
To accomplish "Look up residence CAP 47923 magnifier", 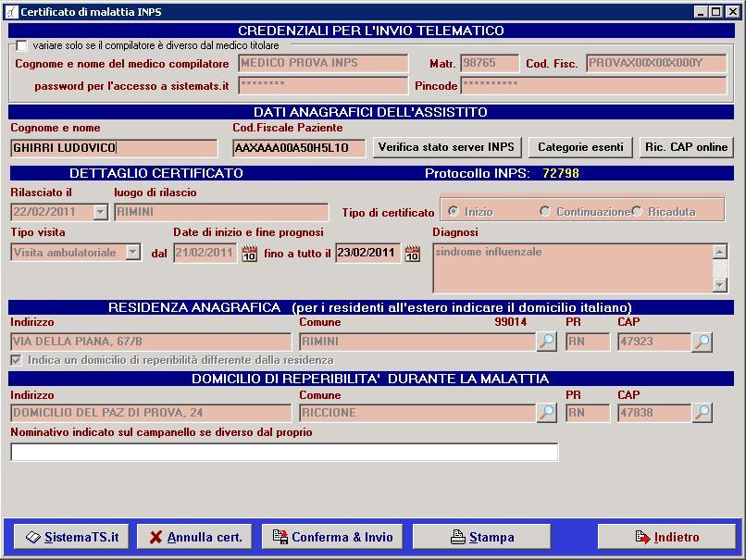I will 702,342.
